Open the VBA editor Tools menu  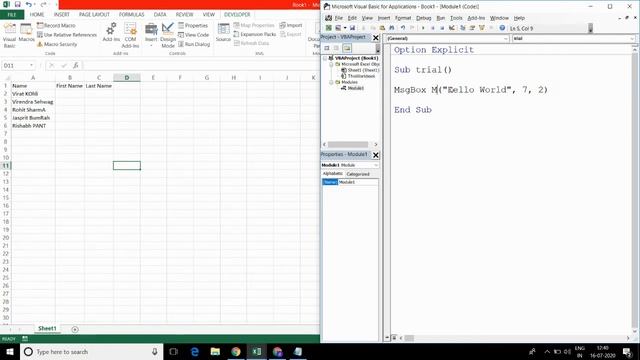point(456,18)
